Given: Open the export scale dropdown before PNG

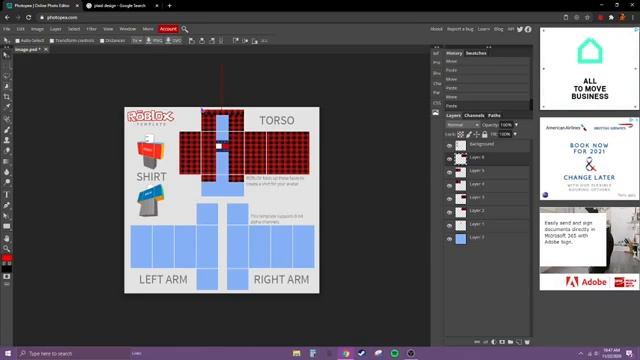Looking at the screenshot, I should (137, 41).
